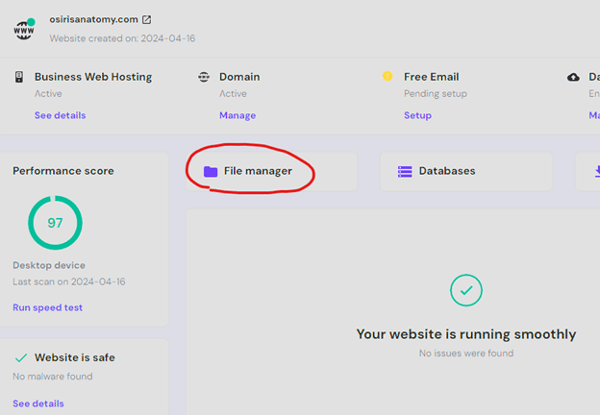Click the Website is safe heading
The image size is (600, 415).
(75, 357)
